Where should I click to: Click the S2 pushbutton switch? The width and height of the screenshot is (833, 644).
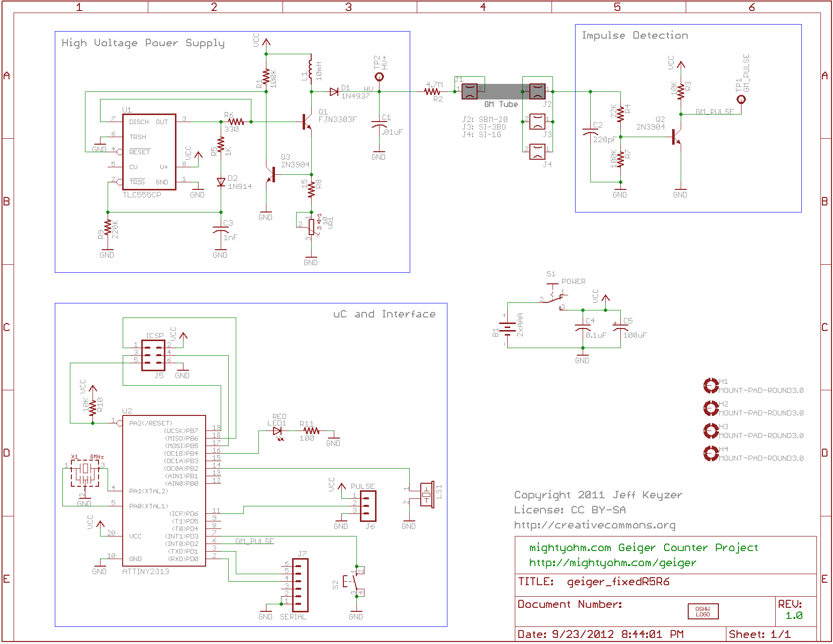pos(354,582)
